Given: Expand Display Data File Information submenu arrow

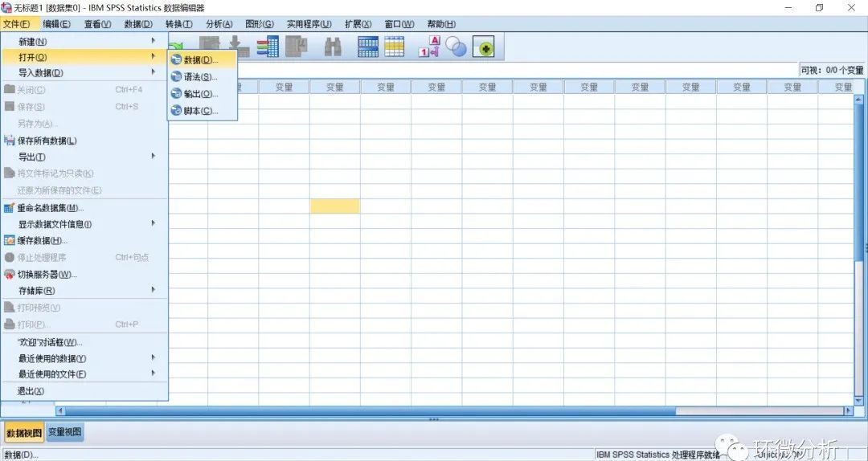Looking at the screenshot, I should pyautogui.click(x=154, y=223).
